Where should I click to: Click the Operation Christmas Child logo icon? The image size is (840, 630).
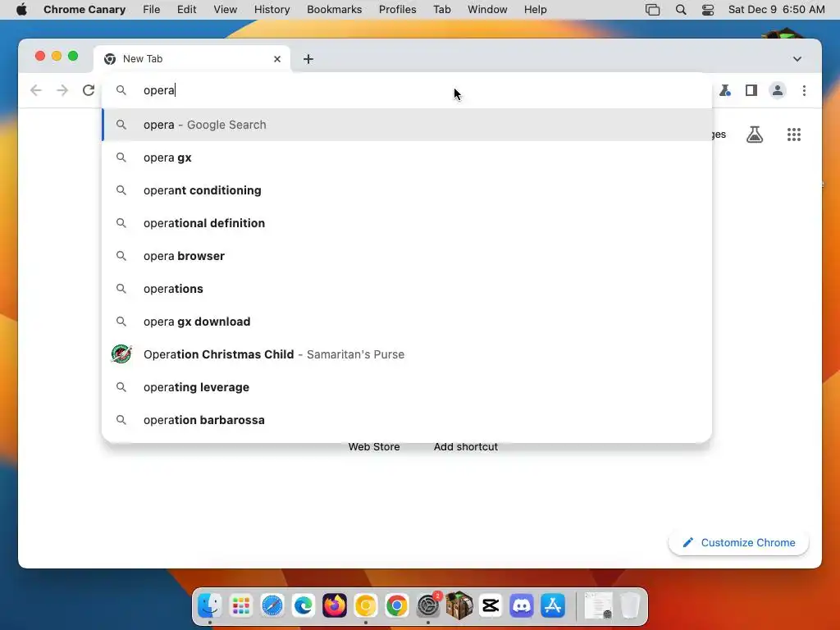121,354
